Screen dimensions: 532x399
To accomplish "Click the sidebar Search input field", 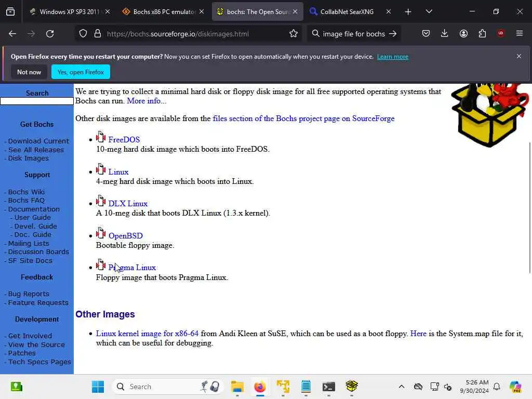I will point(37,101).
